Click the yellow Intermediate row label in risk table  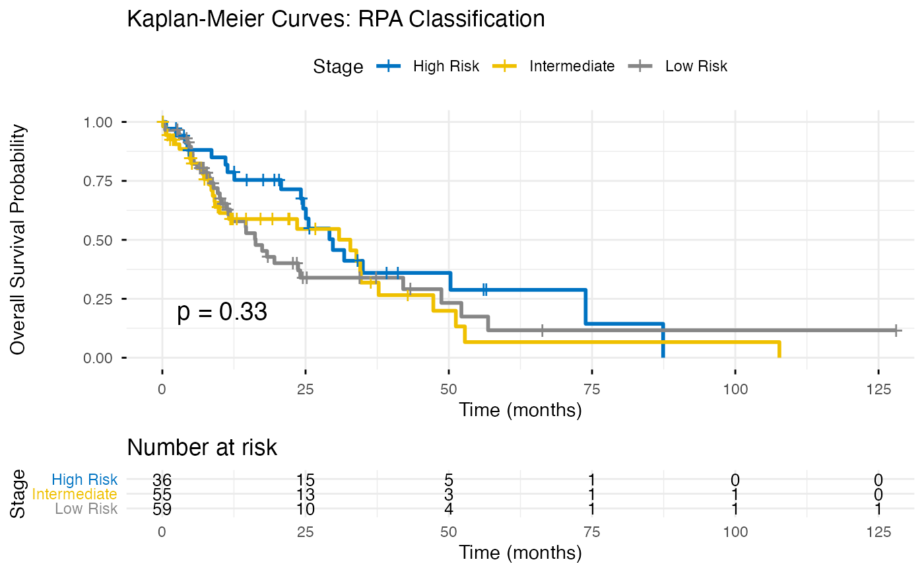(75, 494)
